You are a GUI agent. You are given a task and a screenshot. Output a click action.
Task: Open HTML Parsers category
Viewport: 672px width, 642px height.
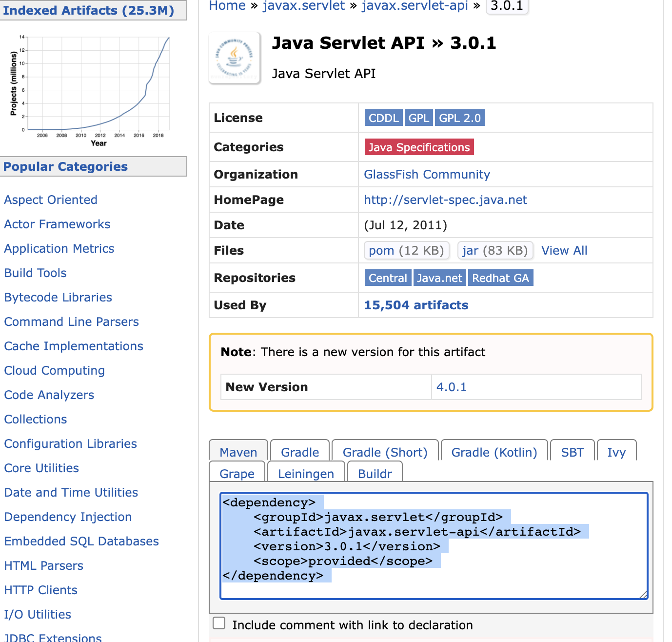tap(43, 565)
